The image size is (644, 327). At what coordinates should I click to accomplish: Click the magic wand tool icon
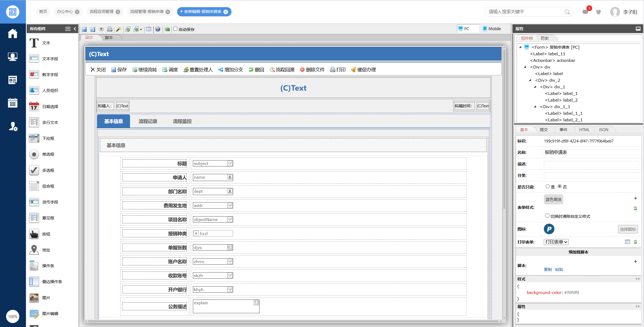(x=118, y=29)
